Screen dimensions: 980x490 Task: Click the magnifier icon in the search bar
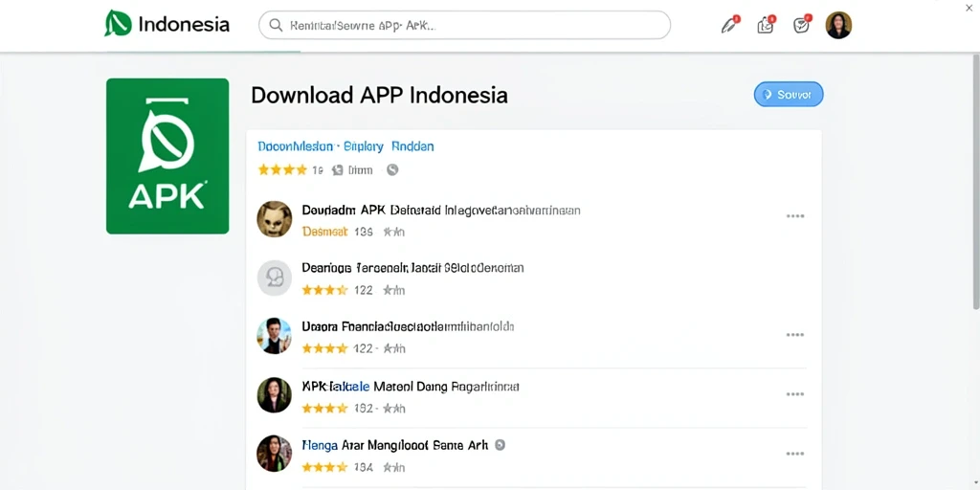[275, 25]
